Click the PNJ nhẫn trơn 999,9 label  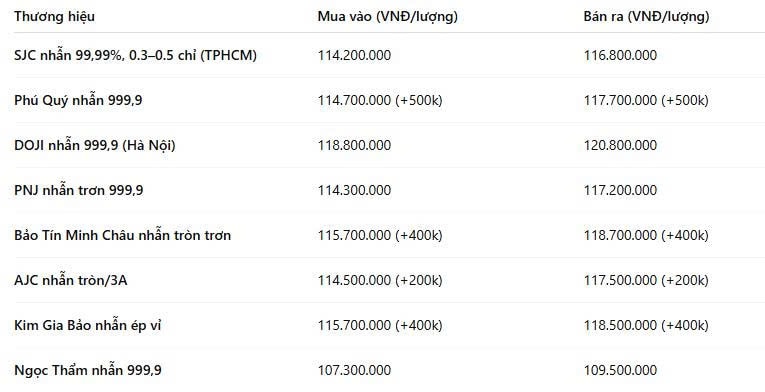coord(79,190)
